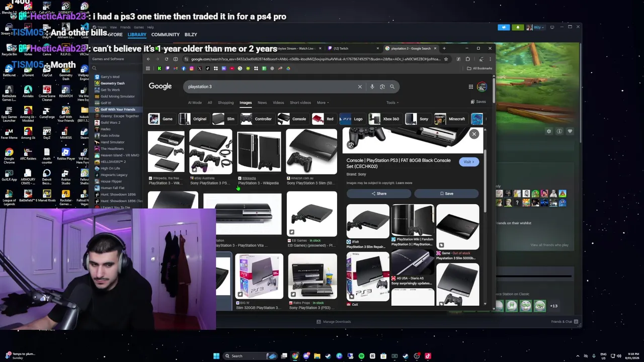The height and width of the screenshot is (362, 644).
Task: Open All Bookmarks folder
Action: pos(479,68)
